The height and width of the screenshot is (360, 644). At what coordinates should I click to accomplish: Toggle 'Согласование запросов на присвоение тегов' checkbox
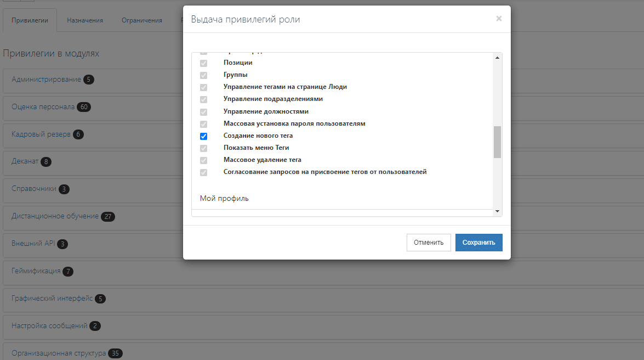pos(204,172)
